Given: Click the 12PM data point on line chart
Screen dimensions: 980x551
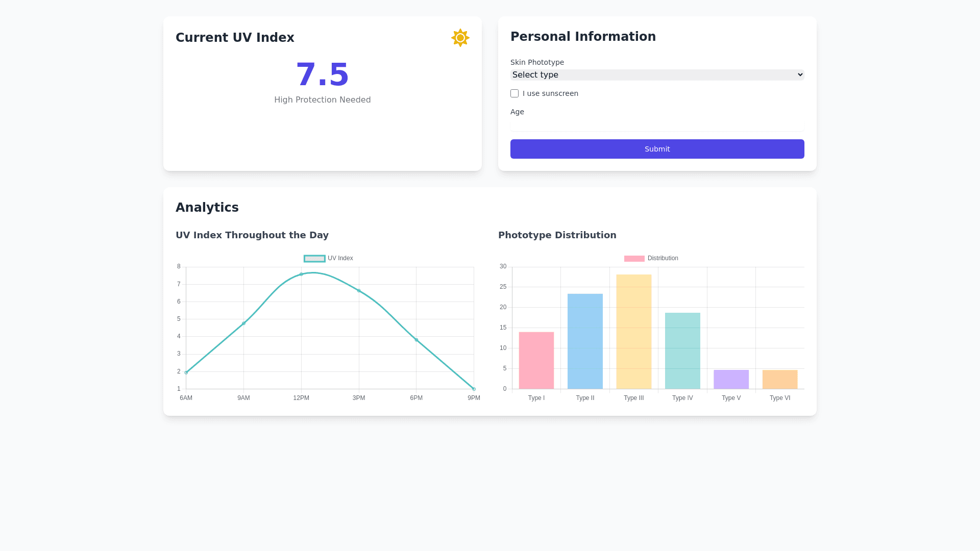Looking at the screenshot, I should click(x=301, y=274).
